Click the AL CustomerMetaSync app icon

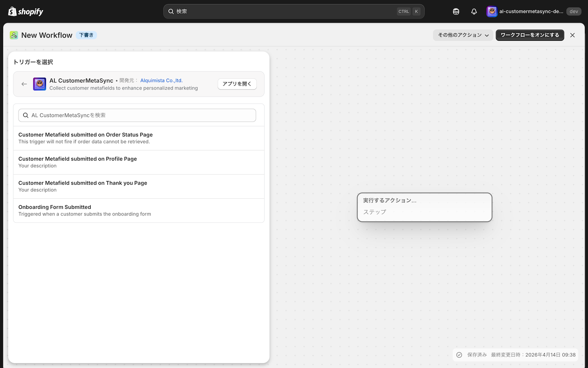(x=40, y=84)
